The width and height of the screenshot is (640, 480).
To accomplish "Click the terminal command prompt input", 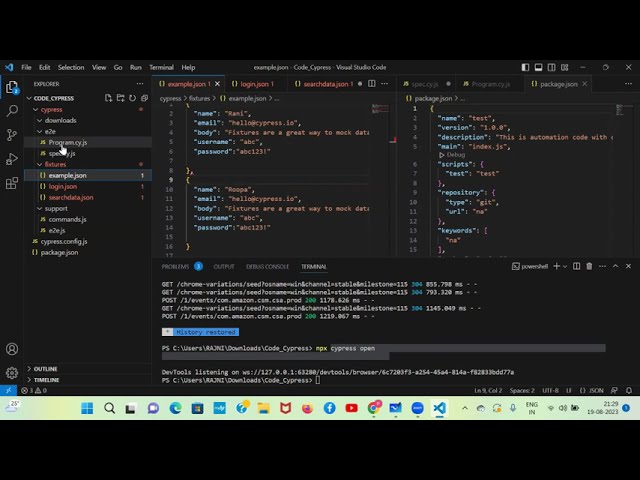I will [x=318, y=380].
